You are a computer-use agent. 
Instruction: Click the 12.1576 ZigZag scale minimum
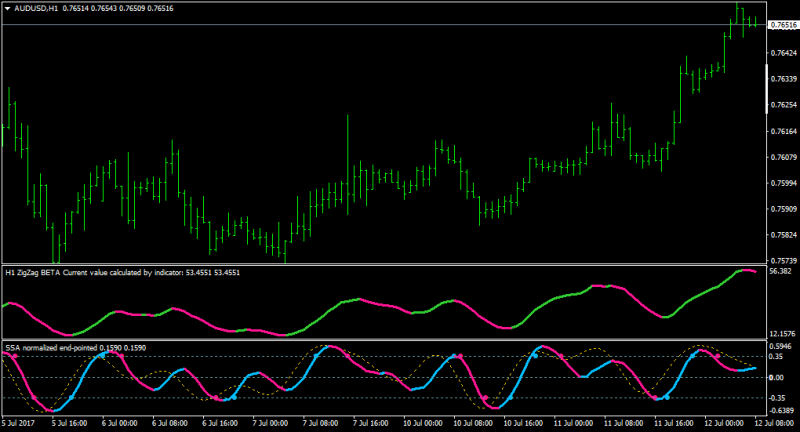(783, 334)
